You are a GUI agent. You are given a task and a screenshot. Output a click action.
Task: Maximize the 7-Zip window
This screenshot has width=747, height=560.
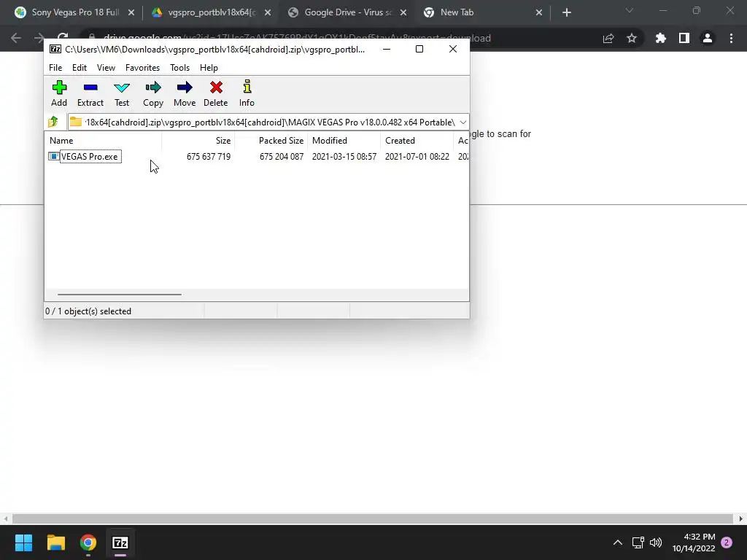pyautogui.click(x=419, y=49)
